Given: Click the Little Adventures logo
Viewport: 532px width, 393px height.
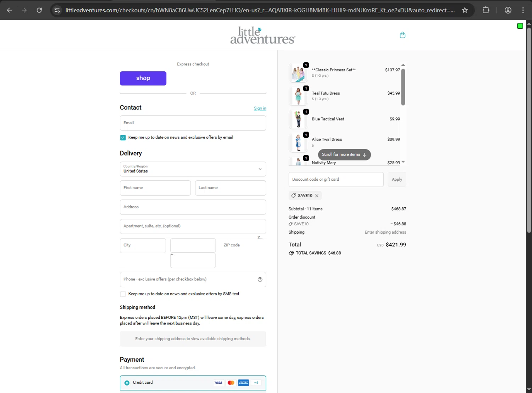Looking at the screenshot, I should click(263, 35).
